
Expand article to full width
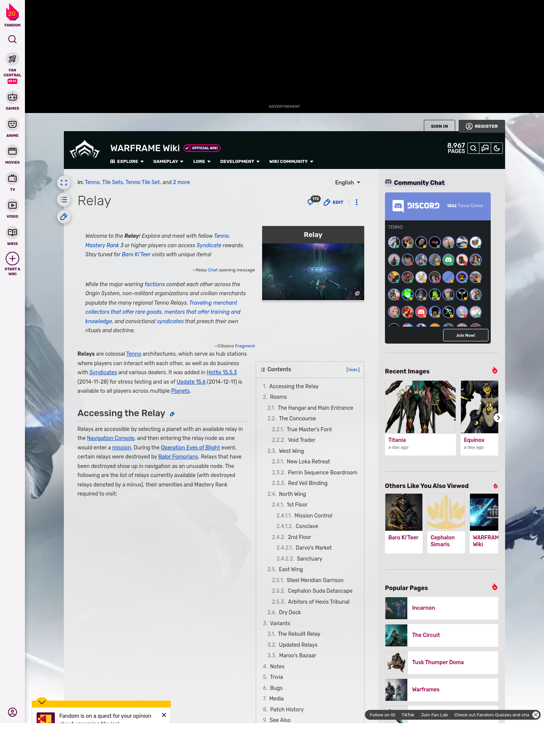(x=64, y=183)
